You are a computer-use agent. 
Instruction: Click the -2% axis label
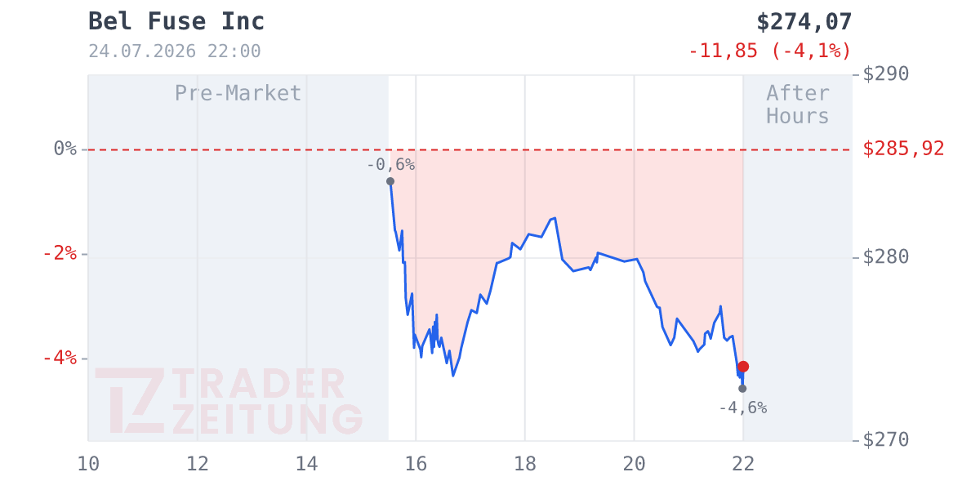click(60, 253)
